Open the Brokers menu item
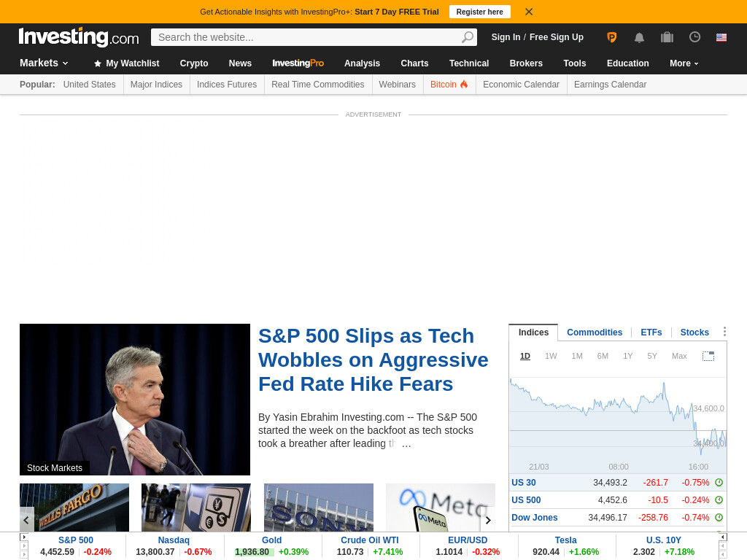Image resolution: width=747 pixels, height=560 pixels. [526, 63]
